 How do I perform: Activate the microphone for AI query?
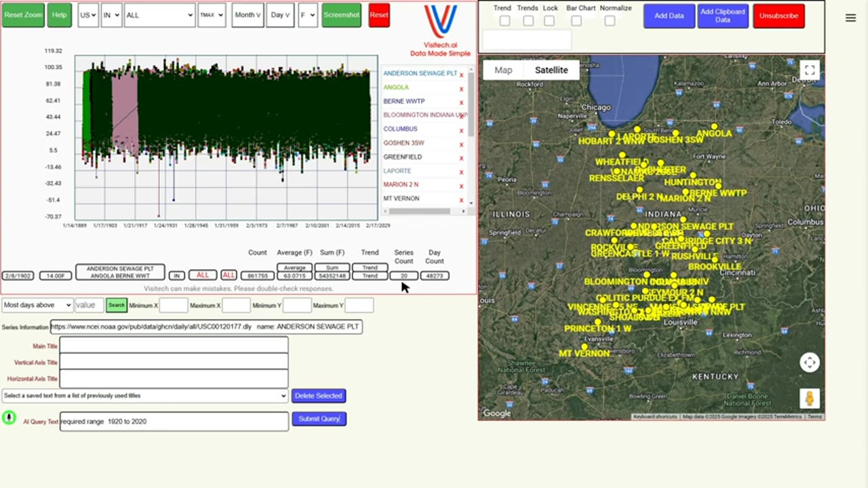coord(9,418)
